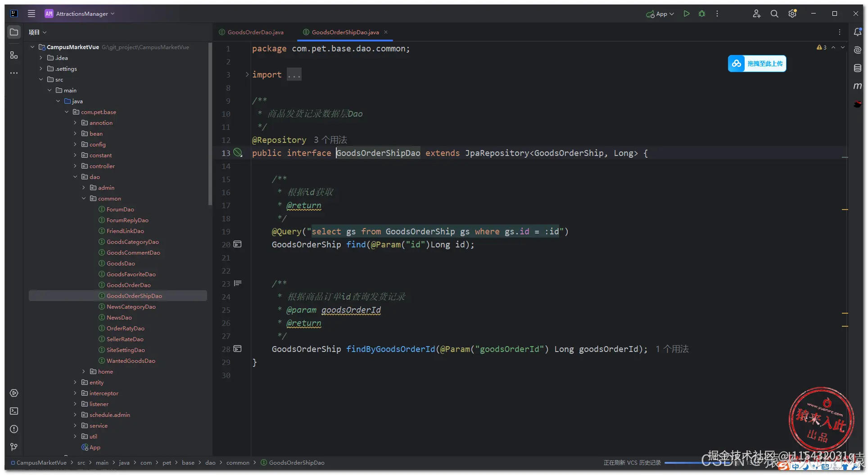The height and width of the screenshot is (475, 868).
Task: Click the common breadcrumb in navigation bar
Action: pos(238,462)
